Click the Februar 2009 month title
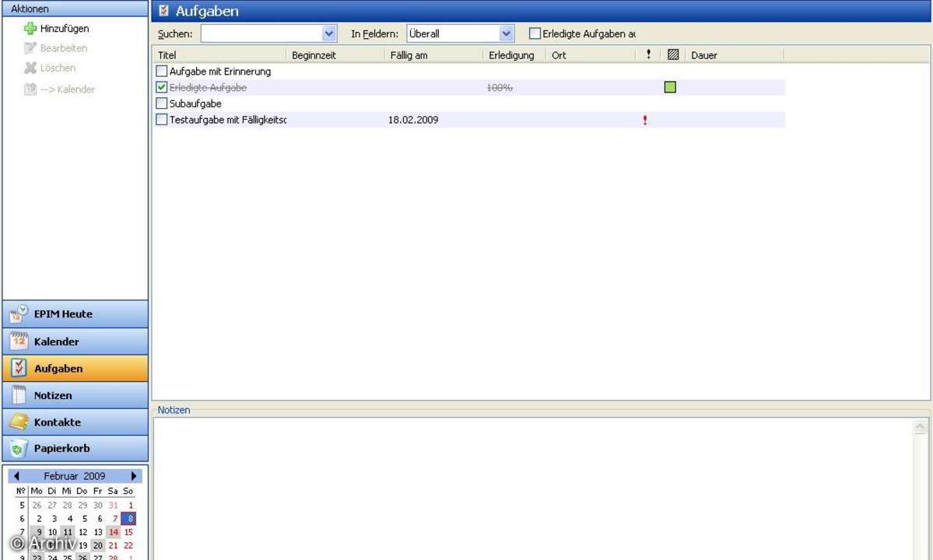Viewport: 933px width, 560px height. pos(75,475)
